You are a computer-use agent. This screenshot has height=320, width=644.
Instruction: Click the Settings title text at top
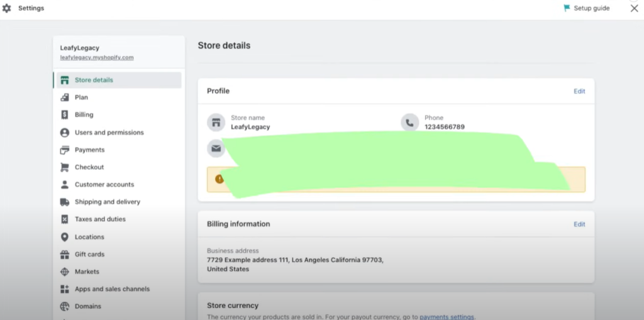(x=31, y=8)
